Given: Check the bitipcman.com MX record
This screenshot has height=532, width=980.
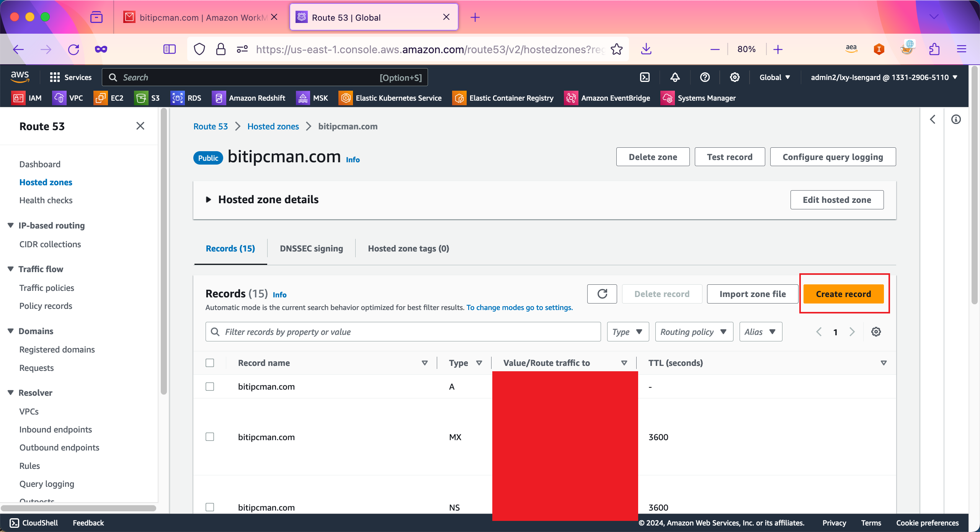Looking at the screenshot, I should point(210,437).
